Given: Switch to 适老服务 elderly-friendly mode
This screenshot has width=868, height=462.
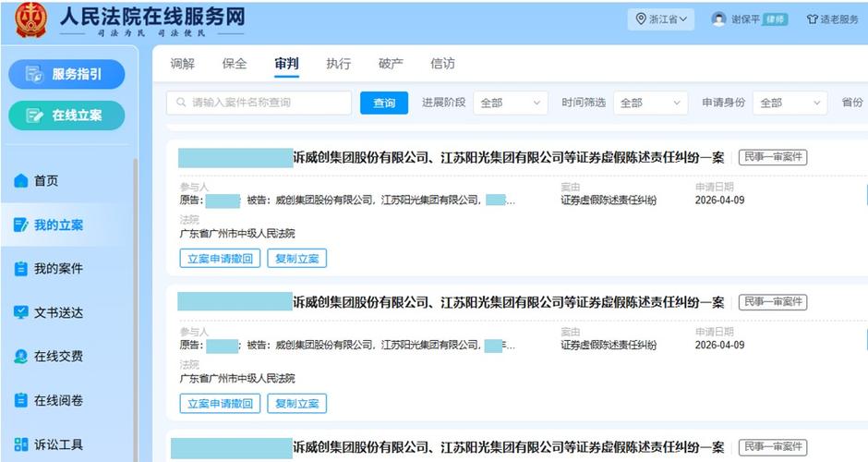Looking at the screenshot, I should (x=839, y=19).
